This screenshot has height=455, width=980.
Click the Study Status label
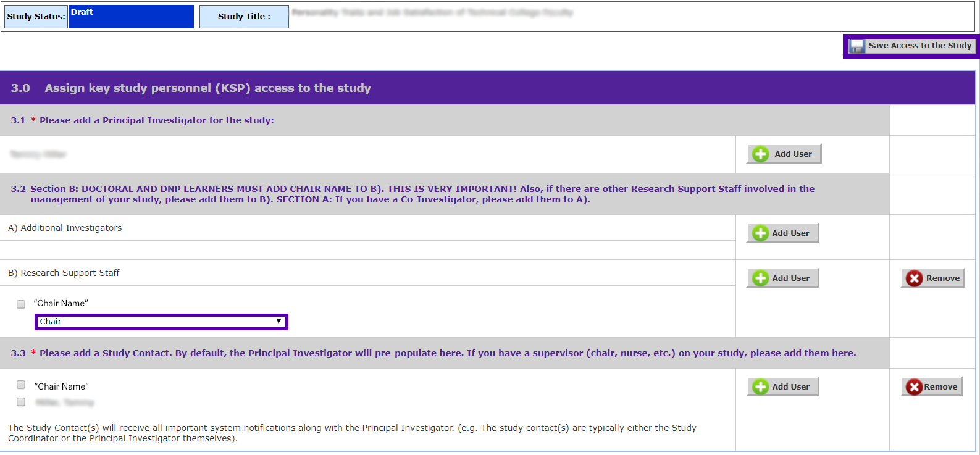[36, 17]
